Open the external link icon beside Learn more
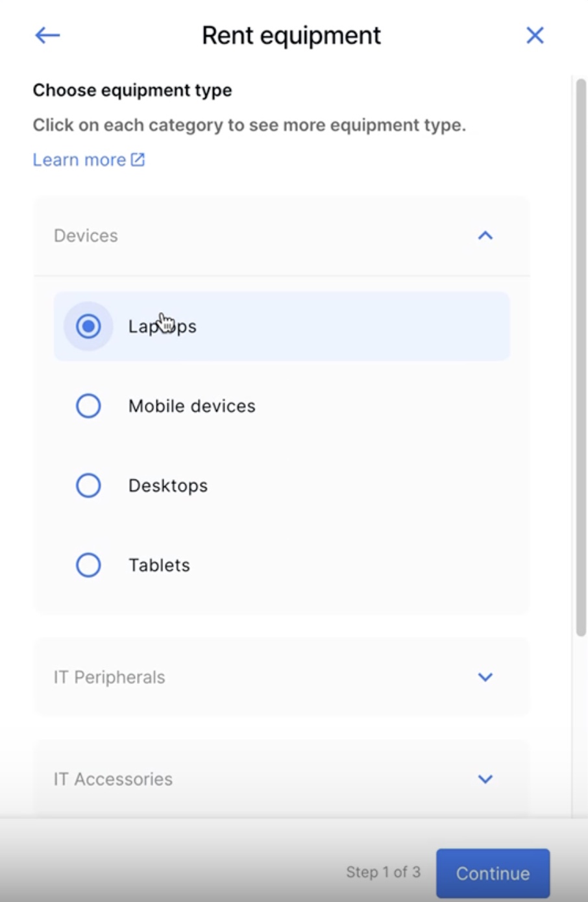This screenshot has width=588, height=902. [x=138, y=160]
